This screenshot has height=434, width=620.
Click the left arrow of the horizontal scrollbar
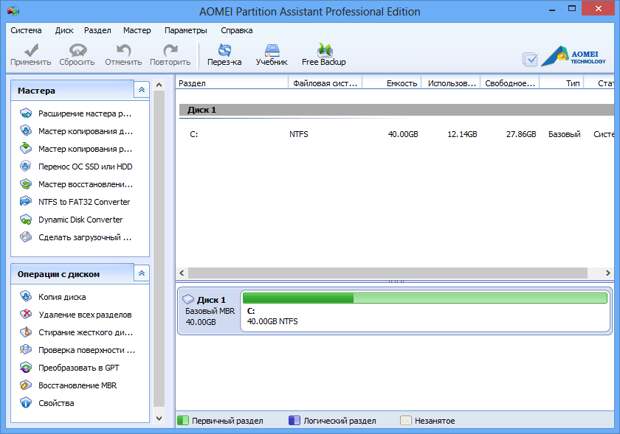click(181, 273)
